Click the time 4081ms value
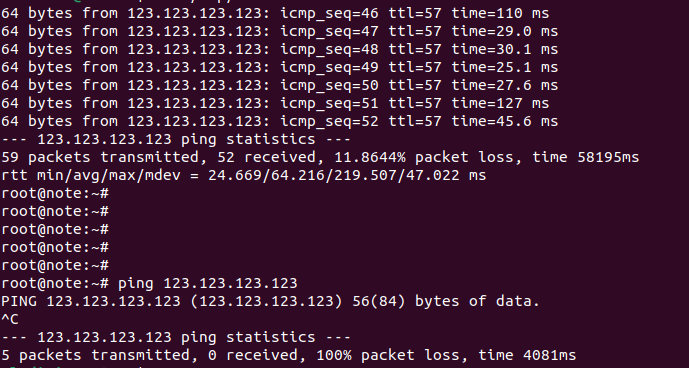The height and width of the screenshot is (368, 689). pos(527,355)
